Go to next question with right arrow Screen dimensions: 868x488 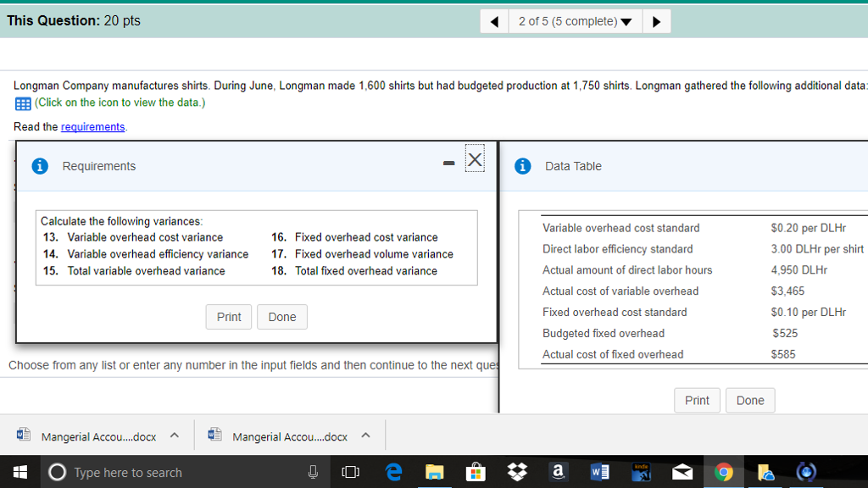point(657,20)
